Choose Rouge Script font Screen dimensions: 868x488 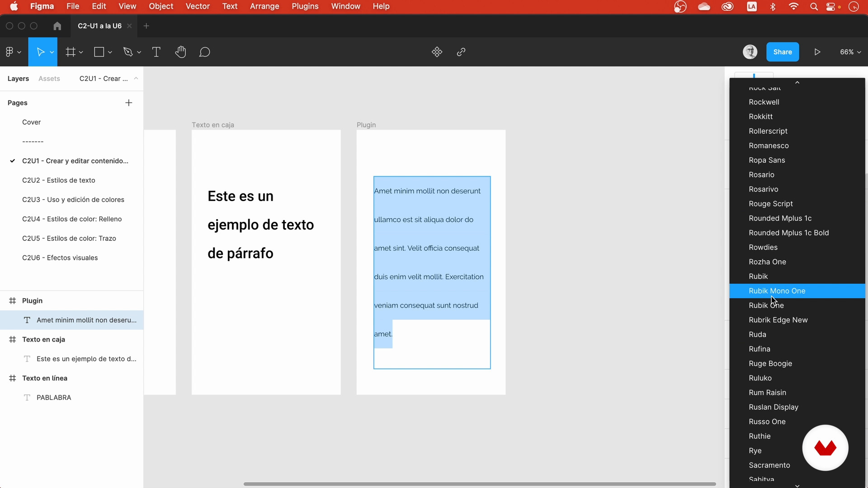[x=797, y=204]
